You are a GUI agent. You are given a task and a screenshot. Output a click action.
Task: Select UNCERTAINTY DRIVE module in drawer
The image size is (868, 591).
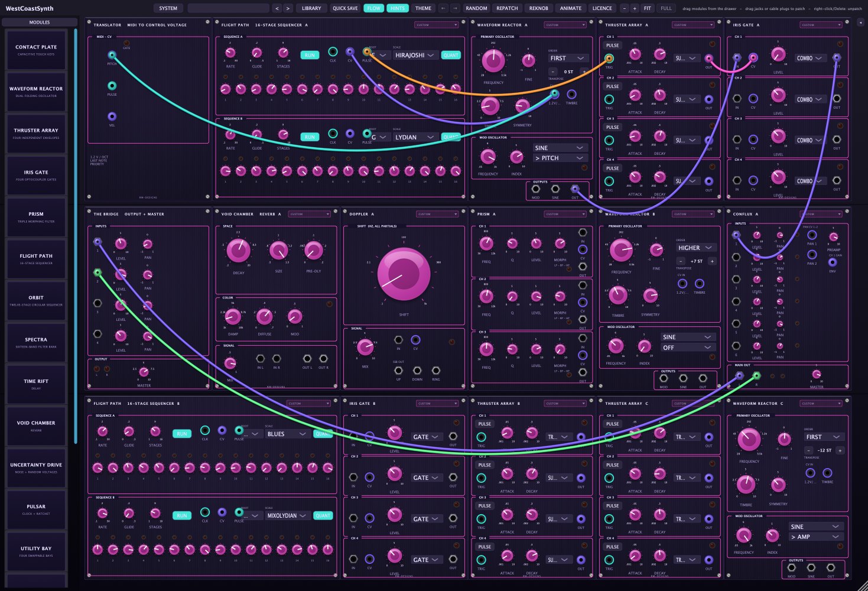36,468
